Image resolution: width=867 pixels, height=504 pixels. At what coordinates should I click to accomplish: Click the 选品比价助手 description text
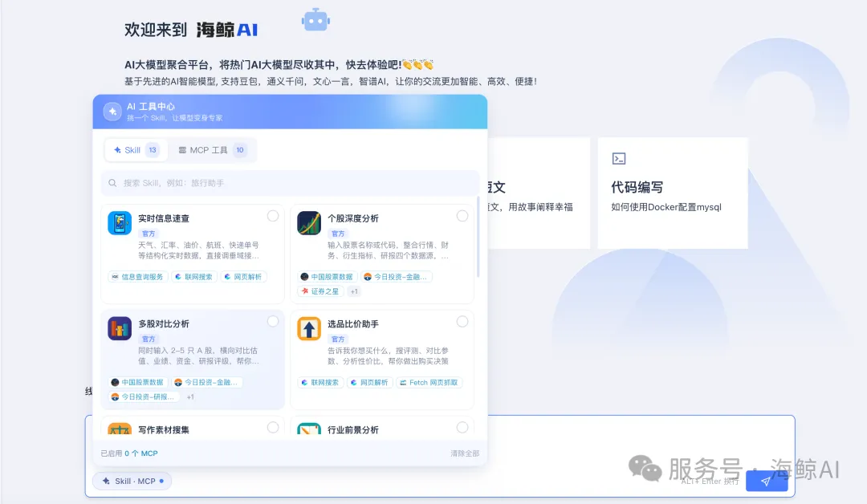point(389,356)
